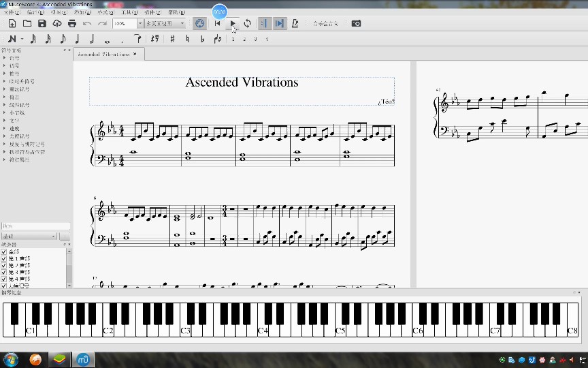
Task: Select the 64th note duration
Action: 33,39
